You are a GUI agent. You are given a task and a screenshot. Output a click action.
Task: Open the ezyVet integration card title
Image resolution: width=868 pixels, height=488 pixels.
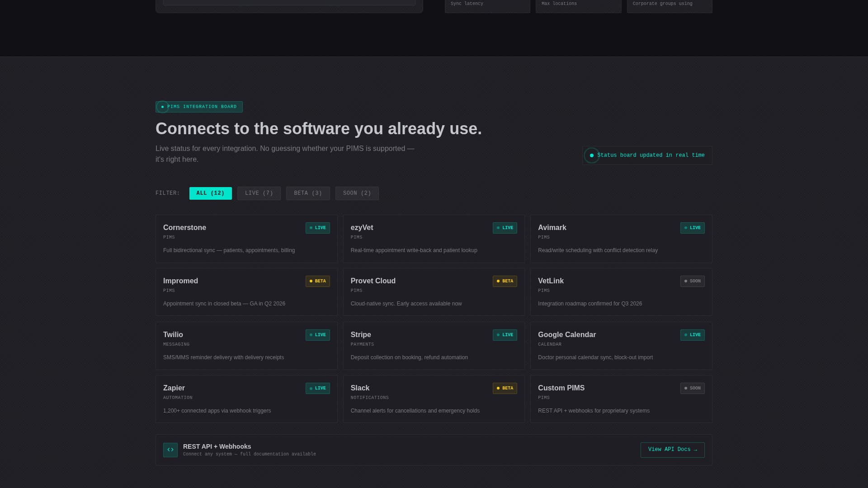(362, 228)
